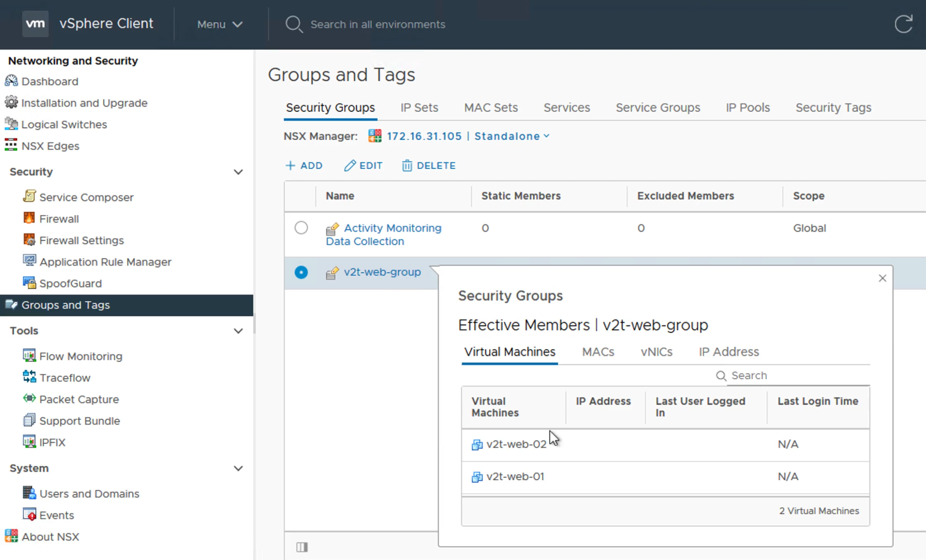Click the Excluded Members column header

(x=685, y=196)
